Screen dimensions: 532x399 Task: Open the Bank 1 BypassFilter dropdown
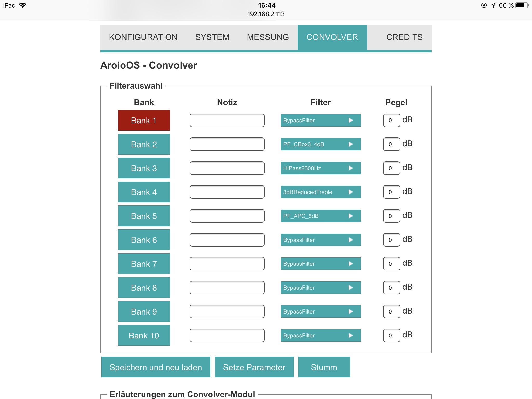point(321,120)
